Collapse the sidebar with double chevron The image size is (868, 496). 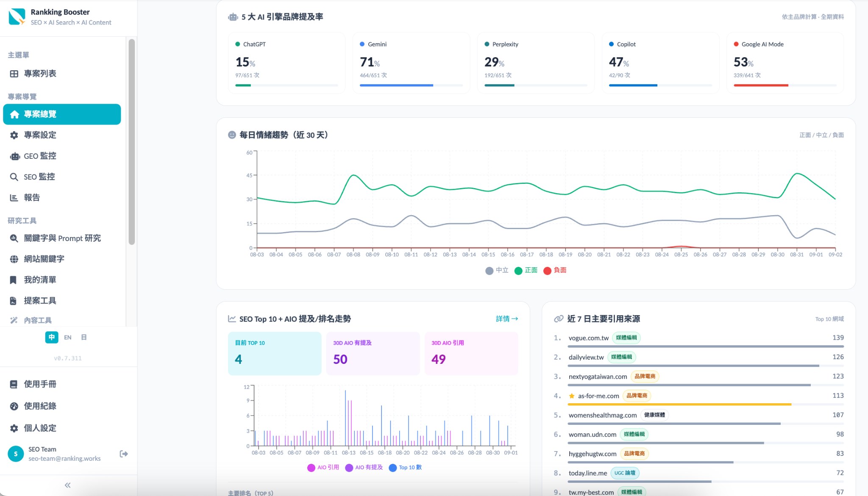point(68,485)
